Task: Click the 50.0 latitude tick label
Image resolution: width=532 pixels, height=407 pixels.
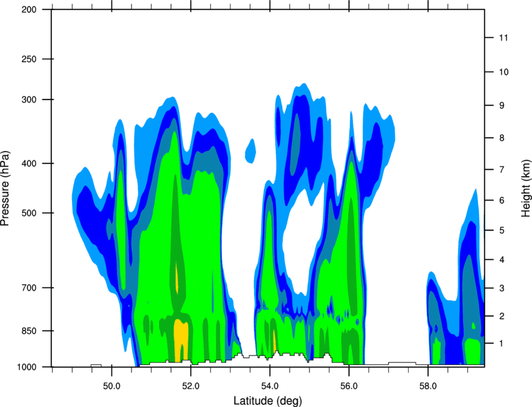Action: (x=111, y=386)
